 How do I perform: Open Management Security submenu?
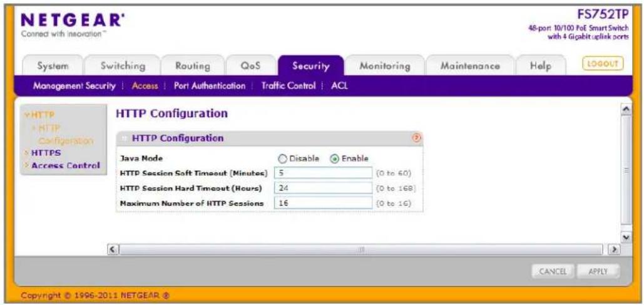[x=74, y=86]
